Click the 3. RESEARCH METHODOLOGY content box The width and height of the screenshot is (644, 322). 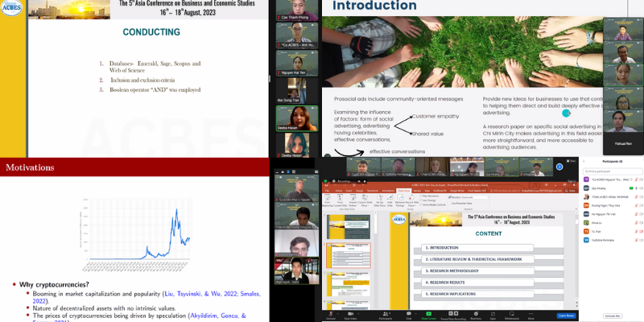477,271
